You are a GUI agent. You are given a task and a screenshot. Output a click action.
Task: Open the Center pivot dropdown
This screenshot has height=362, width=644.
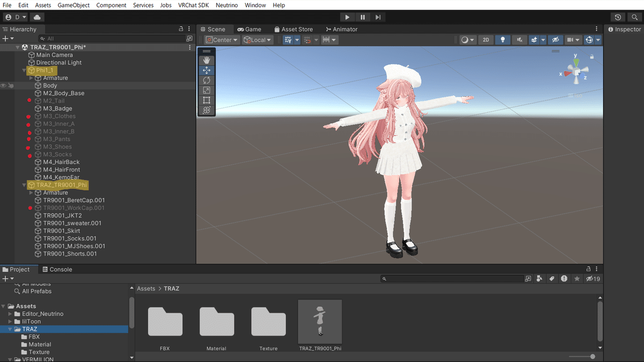(x=222, y=40)
